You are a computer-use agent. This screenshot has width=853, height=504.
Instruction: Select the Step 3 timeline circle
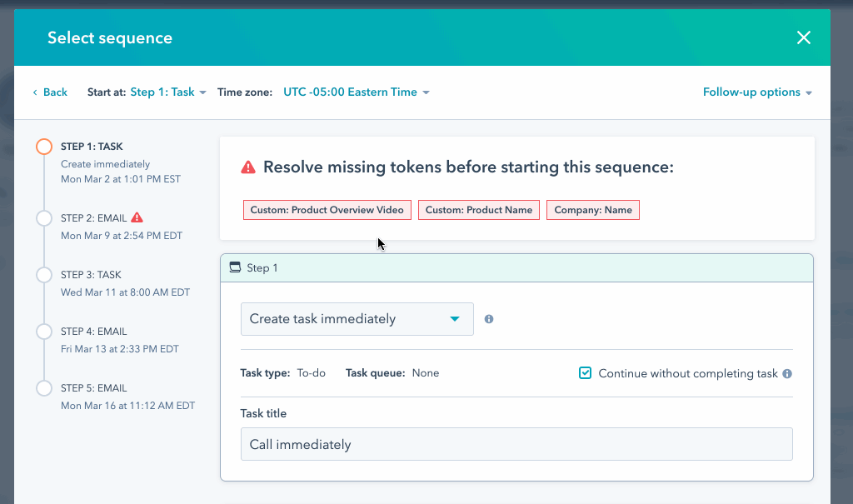43,275
